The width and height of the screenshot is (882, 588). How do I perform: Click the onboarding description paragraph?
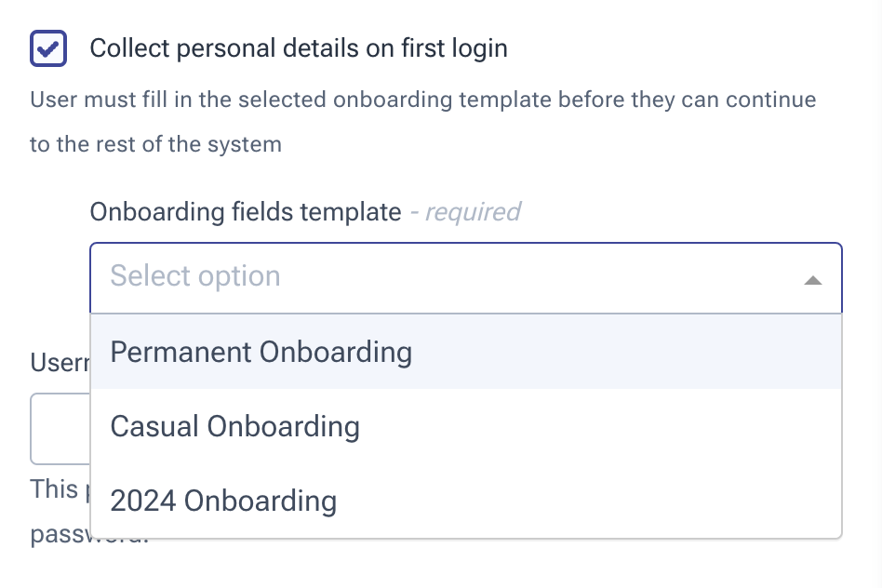(424, 121)
